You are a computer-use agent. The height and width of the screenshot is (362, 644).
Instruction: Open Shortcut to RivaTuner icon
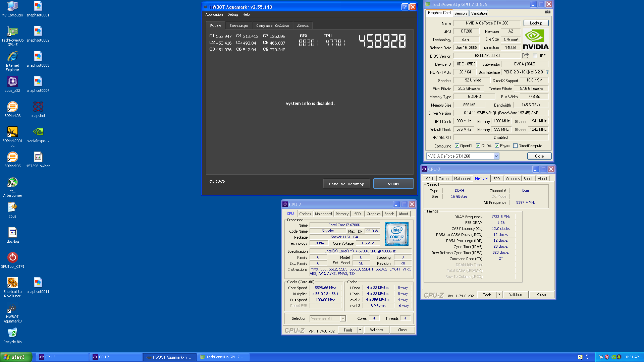point(12,288)
